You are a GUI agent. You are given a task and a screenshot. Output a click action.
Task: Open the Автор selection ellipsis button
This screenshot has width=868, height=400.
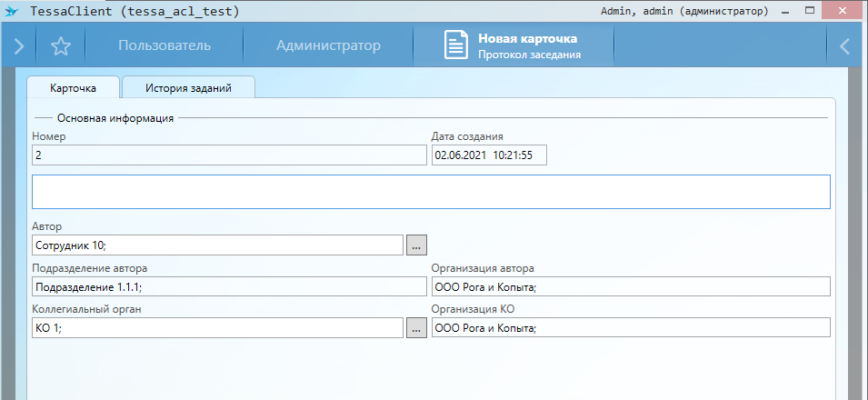(415, 245)
